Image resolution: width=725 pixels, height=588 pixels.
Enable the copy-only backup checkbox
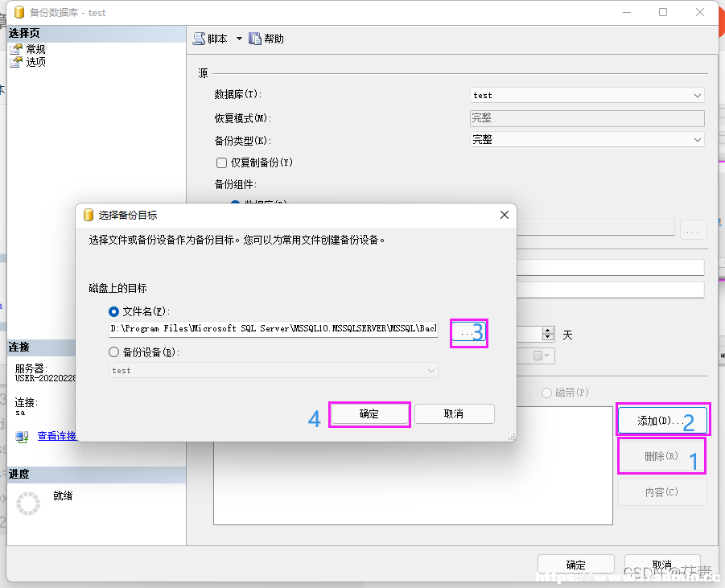pyautogui.click(x=221, y=162)
